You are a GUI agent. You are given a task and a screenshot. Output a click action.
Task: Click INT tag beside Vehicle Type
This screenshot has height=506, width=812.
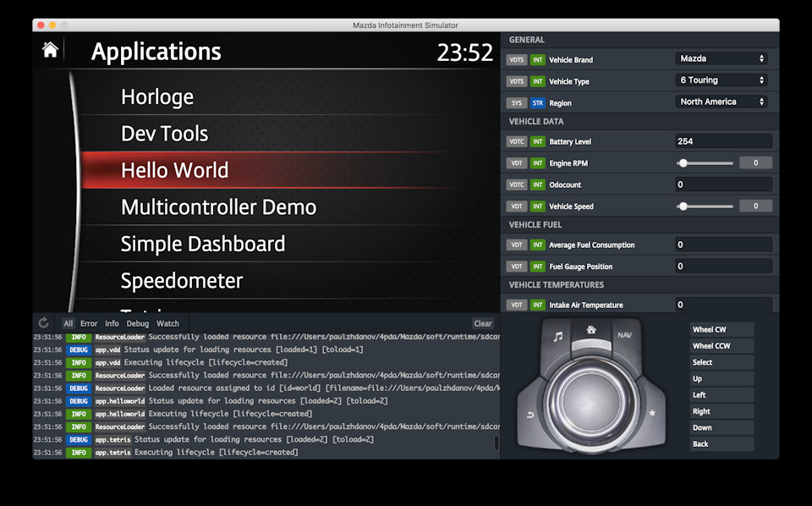[x=538, y=81]
